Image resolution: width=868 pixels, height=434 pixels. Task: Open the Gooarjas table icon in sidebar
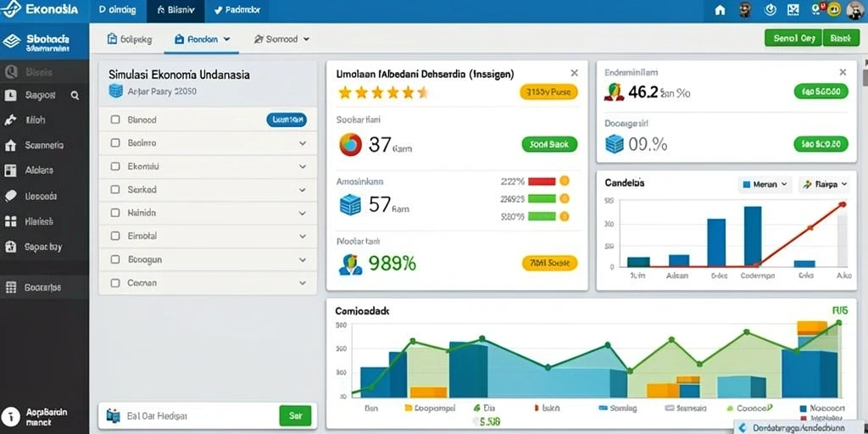(10, 287)
